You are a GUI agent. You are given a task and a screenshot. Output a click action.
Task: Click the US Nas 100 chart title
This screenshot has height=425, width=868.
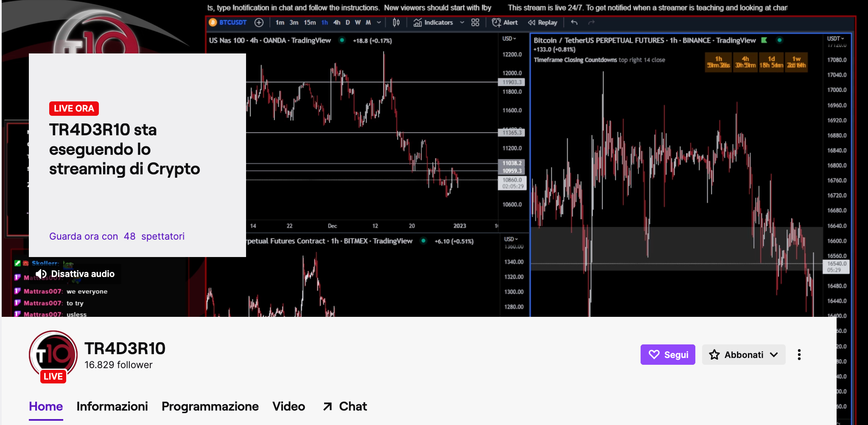(270, 40)
